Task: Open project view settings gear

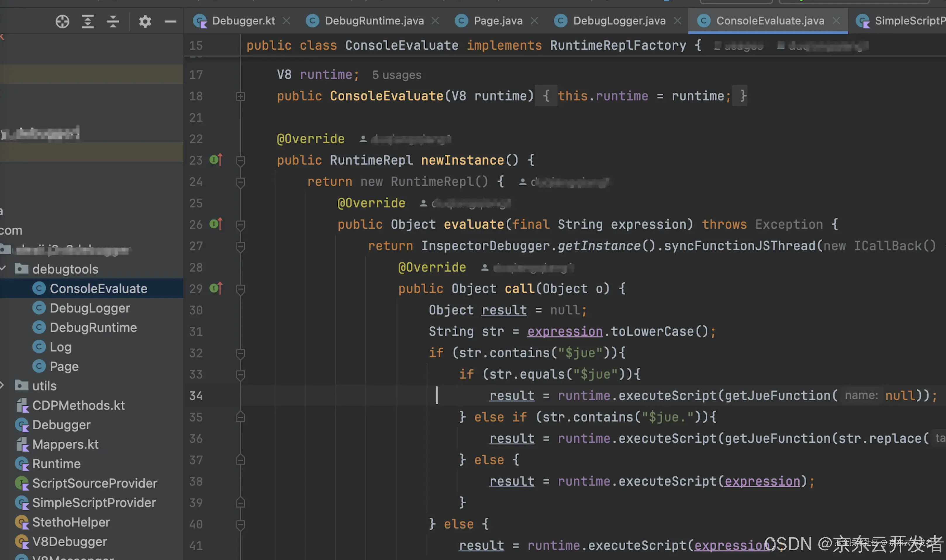Action: coord(145,22)
